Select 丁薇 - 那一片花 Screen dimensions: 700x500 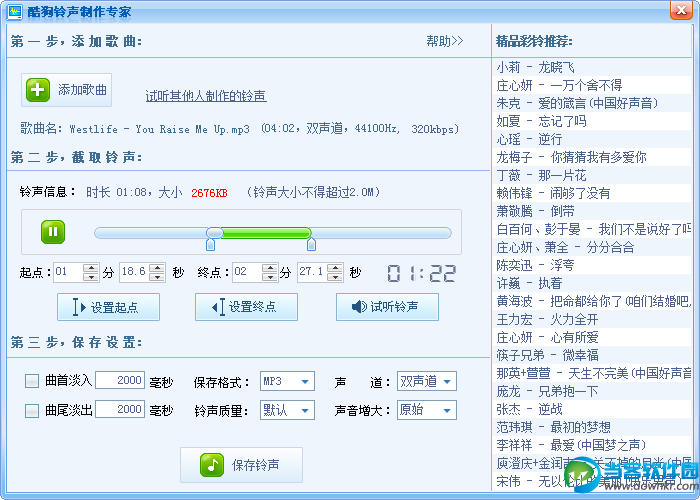[592, 175]
